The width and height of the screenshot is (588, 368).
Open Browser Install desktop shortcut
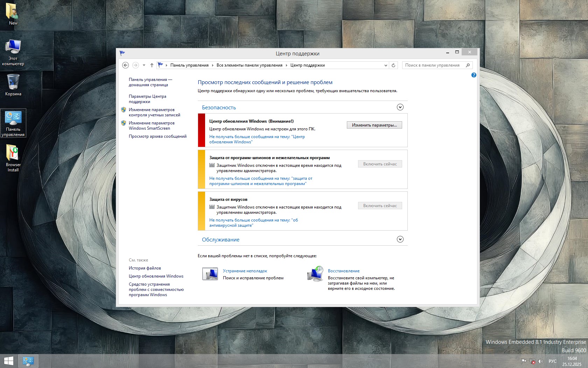click(x=13, y=158)
